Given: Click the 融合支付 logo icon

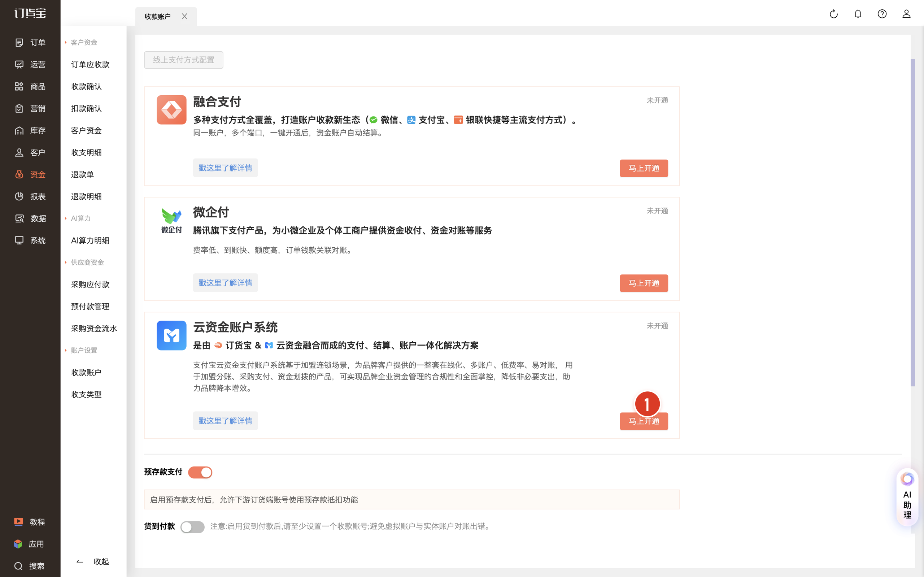Looking at the screenshot, I should point(171,109).
